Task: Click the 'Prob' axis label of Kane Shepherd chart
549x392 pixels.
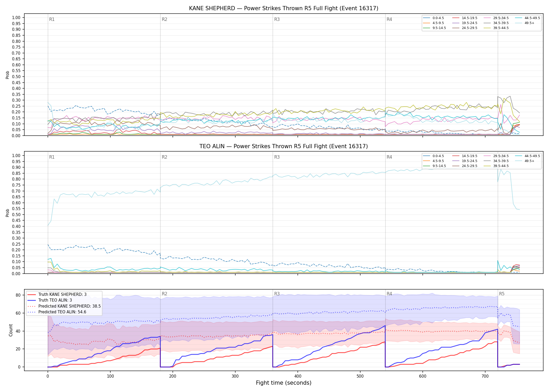Action: tap(8, 75)
